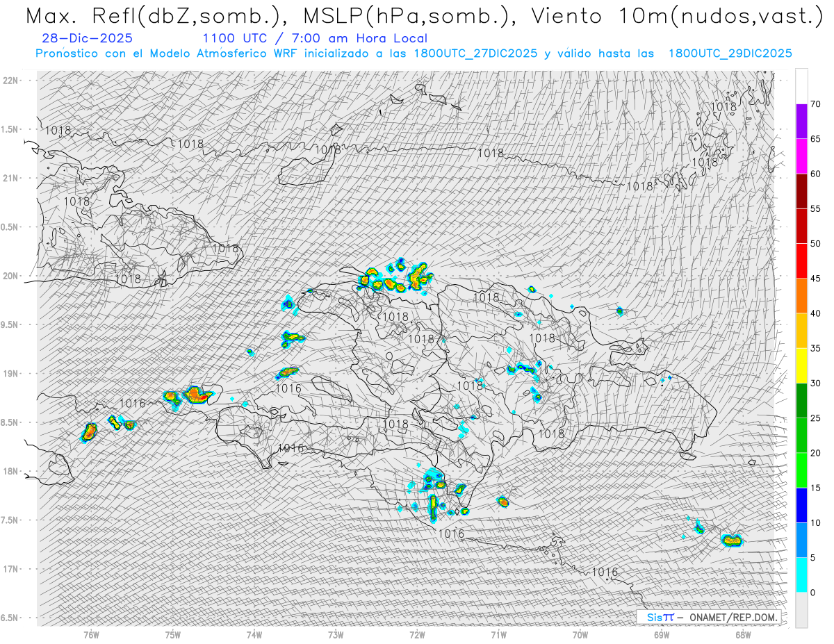Screen dimensions: 834x644
Task: Select the 50–55 dBZ red colorbar swatch
Action: tap(801, 226)
